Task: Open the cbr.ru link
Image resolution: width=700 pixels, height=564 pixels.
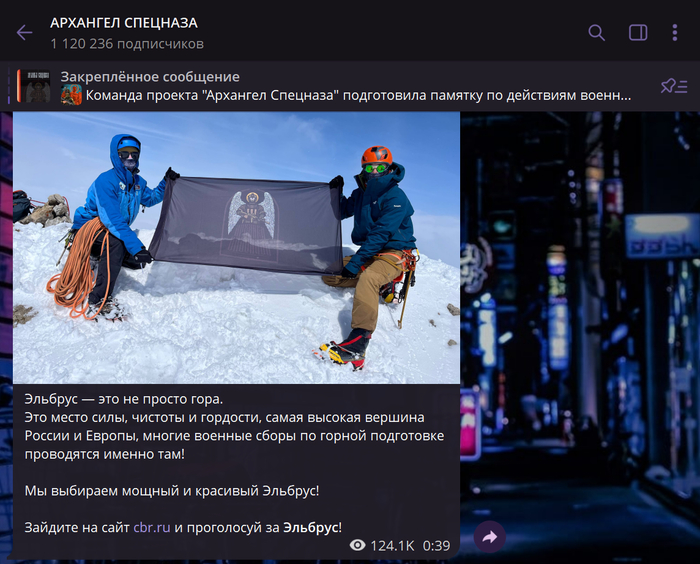Action: (151, 527)
